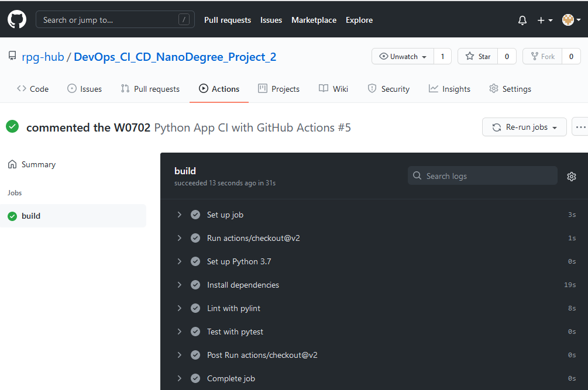This screenshot has width=588, height=390.
Task: Open the rpg-hub profile link
Action: click(x=43, y=56)
